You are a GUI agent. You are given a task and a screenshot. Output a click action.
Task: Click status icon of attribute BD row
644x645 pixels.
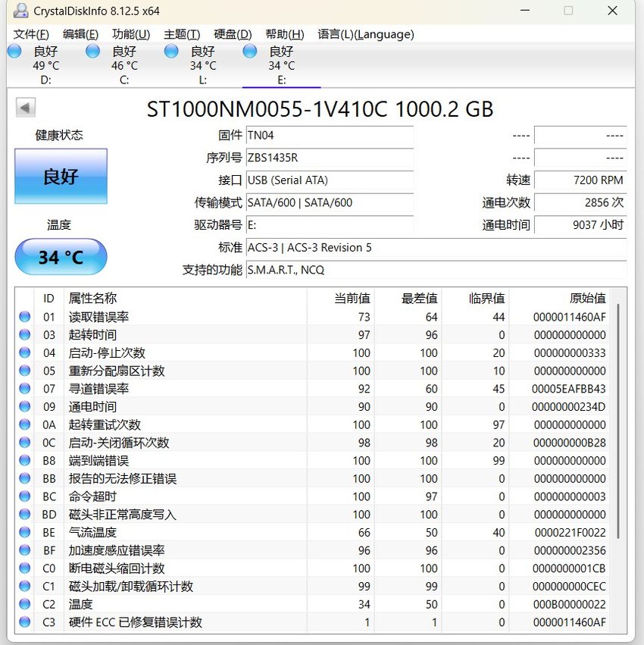(x=25, y=514)
